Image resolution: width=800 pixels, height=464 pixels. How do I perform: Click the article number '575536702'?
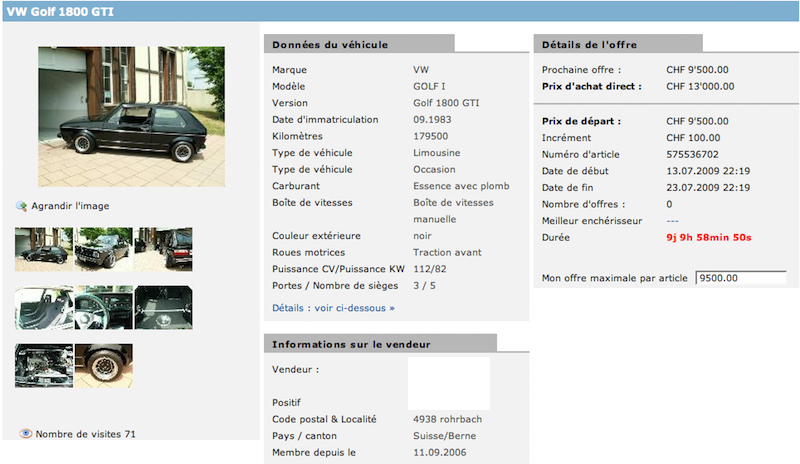[692, 154]
